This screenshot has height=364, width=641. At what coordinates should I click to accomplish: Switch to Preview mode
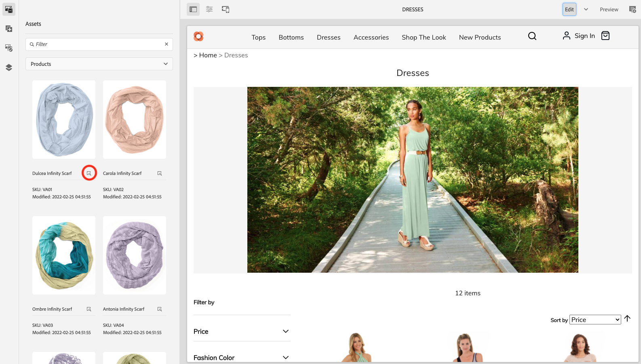click(609, 9)
